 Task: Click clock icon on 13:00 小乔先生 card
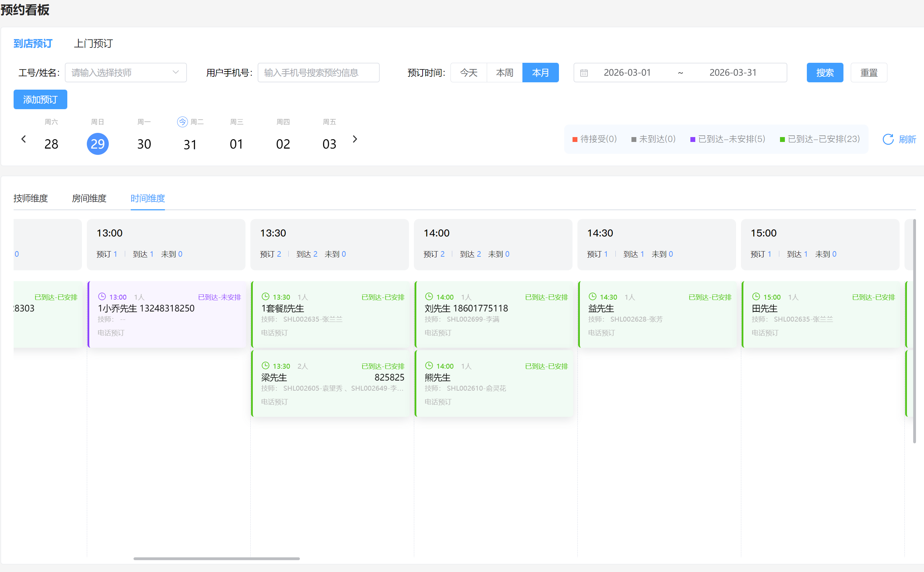tap(102, 296)
